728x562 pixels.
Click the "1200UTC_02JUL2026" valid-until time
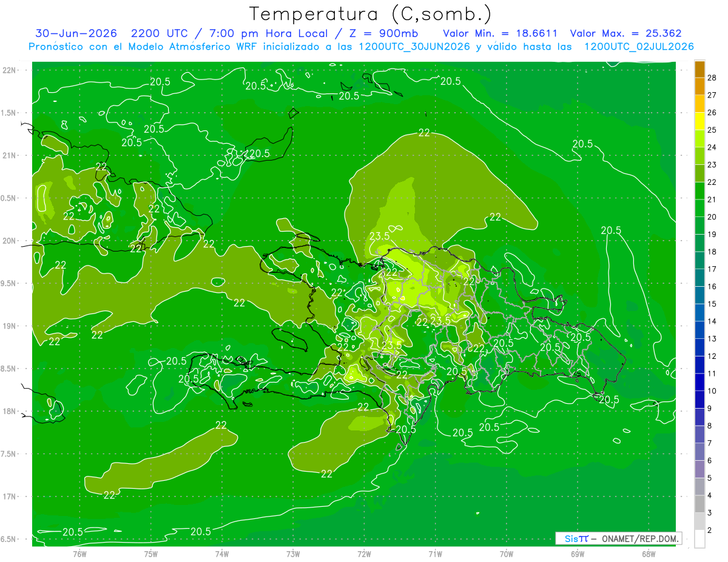click(639, 47)
